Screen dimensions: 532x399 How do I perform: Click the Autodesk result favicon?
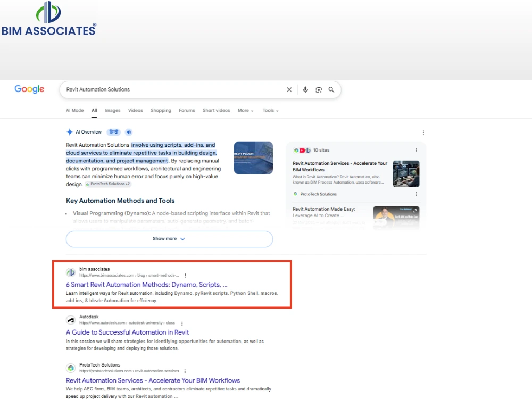(x=71, y=320)
